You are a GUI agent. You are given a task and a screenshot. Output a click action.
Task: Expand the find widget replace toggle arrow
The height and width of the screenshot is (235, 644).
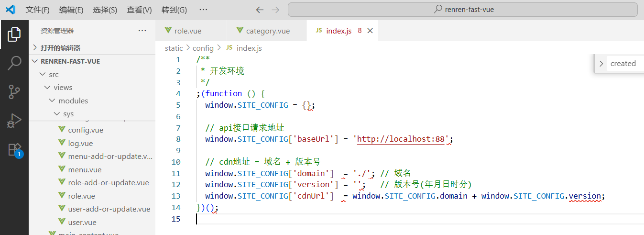601,64
